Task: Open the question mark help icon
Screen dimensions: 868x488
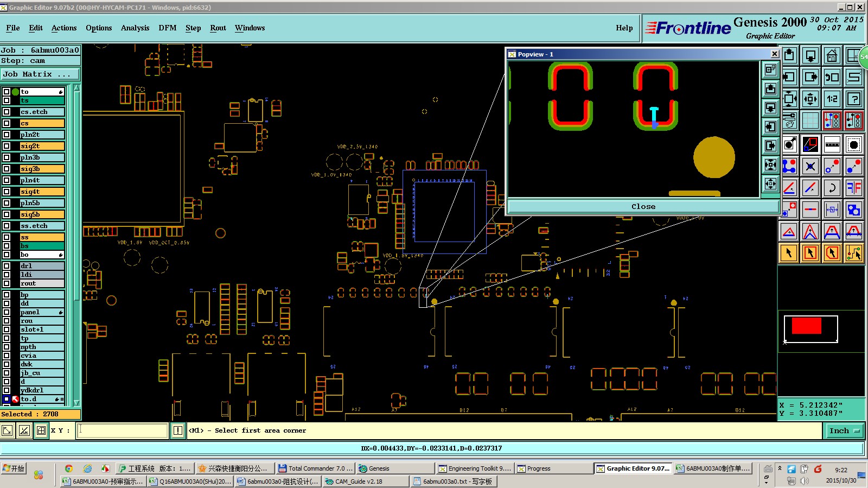Action: [x=854, y=98]
